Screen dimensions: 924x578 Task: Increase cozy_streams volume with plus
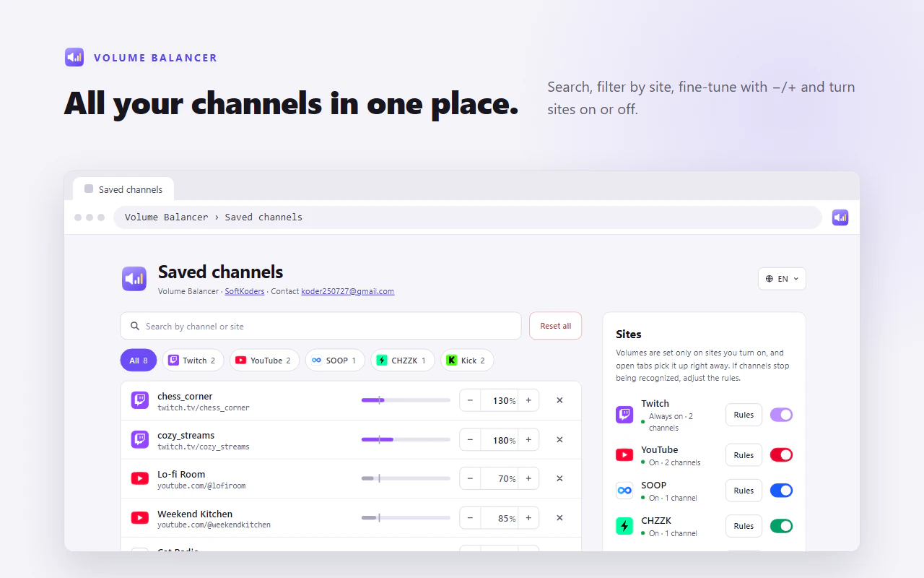528,439
